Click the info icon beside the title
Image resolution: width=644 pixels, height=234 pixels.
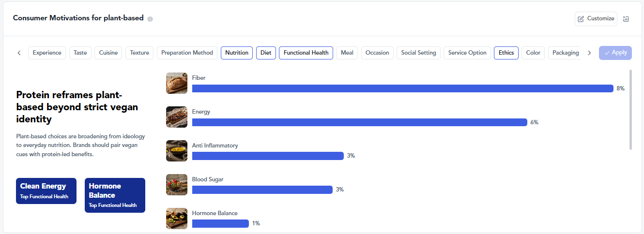(150, 19)
